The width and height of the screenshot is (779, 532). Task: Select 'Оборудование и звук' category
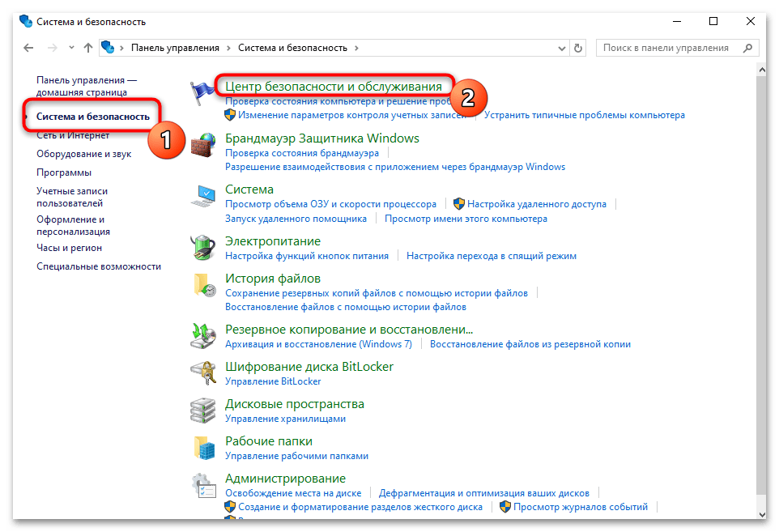click(x=84, y=154)
